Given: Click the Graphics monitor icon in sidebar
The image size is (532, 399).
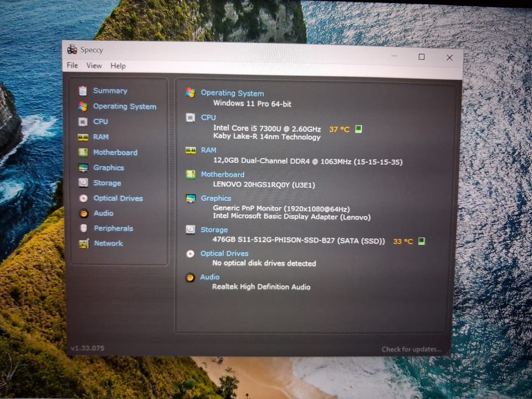Looking at the screenshot, I should (83, 167).
